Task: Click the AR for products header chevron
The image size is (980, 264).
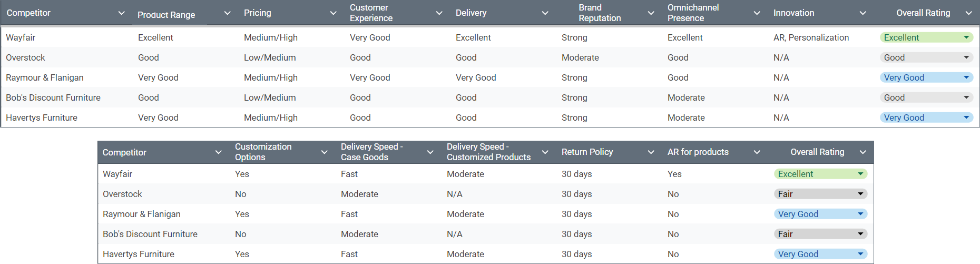Action: 757,152
